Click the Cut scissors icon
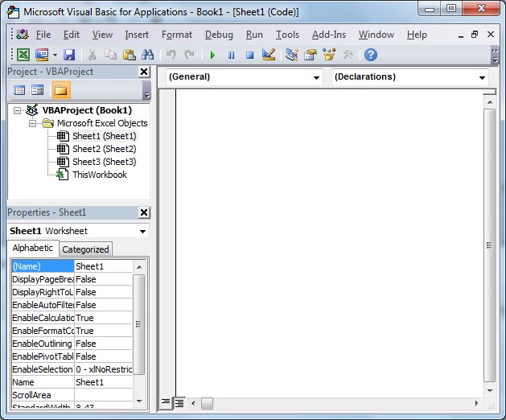 pyautogui.click(x=92, y=55)
